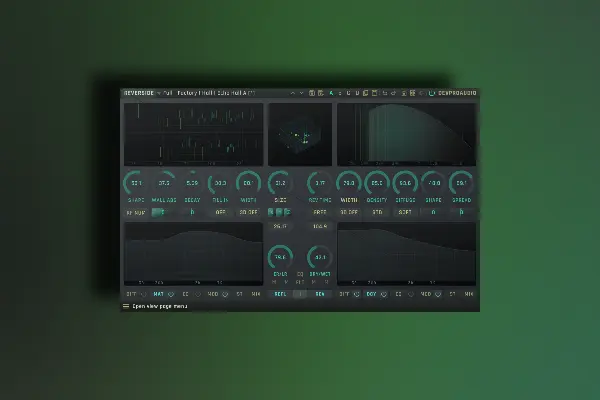Click the link button between REFL and REV
The width and height of the screenshot is (600, 400).
[300, 294]
